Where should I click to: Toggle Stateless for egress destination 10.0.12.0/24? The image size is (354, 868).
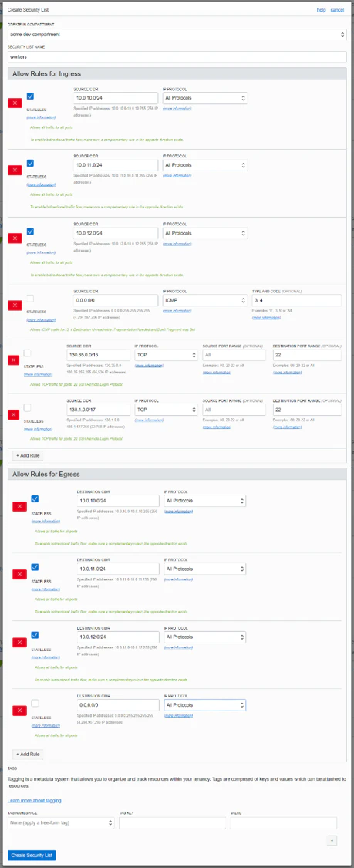click(35, 635)
